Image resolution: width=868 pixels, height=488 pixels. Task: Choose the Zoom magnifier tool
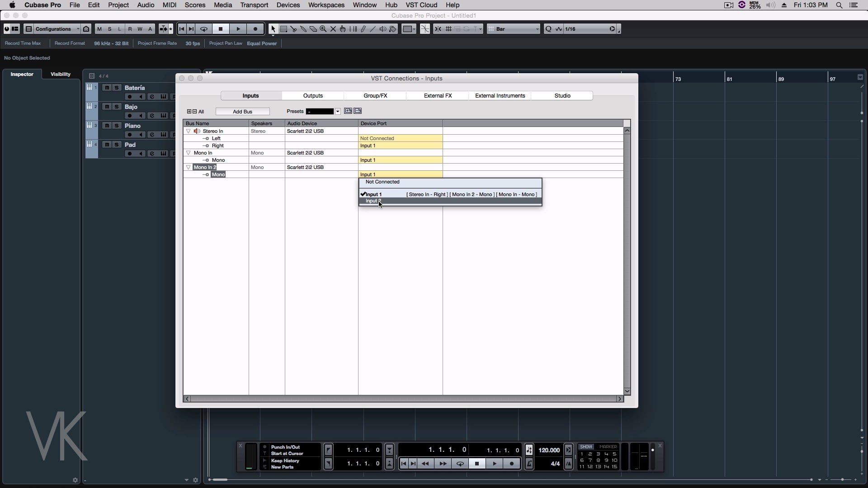(323, 29)
